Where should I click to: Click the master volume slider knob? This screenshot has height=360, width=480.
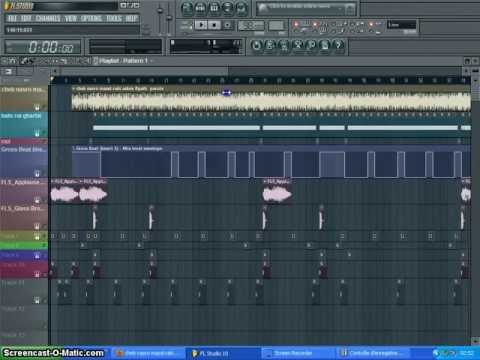point(160,11)
